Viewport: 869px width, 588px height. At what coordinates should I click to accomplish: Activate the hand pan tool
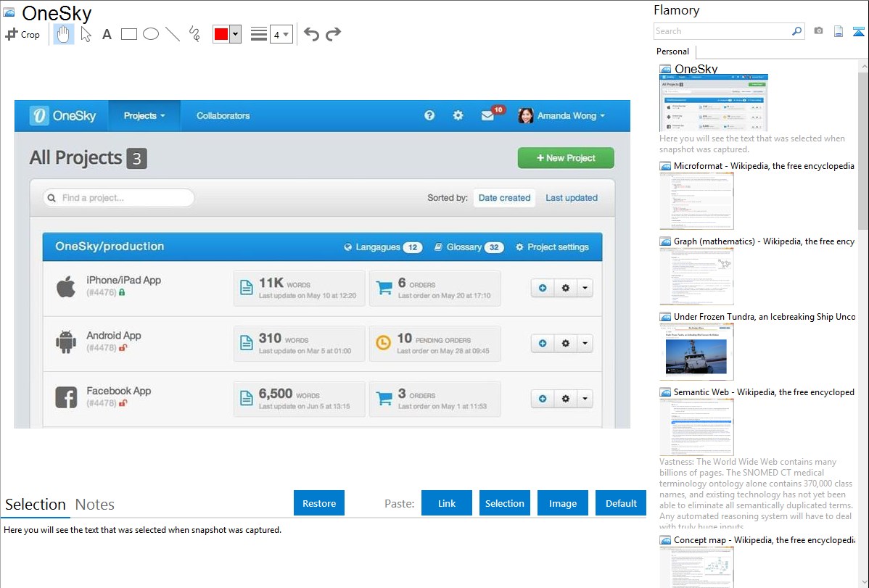pos(64,34)
